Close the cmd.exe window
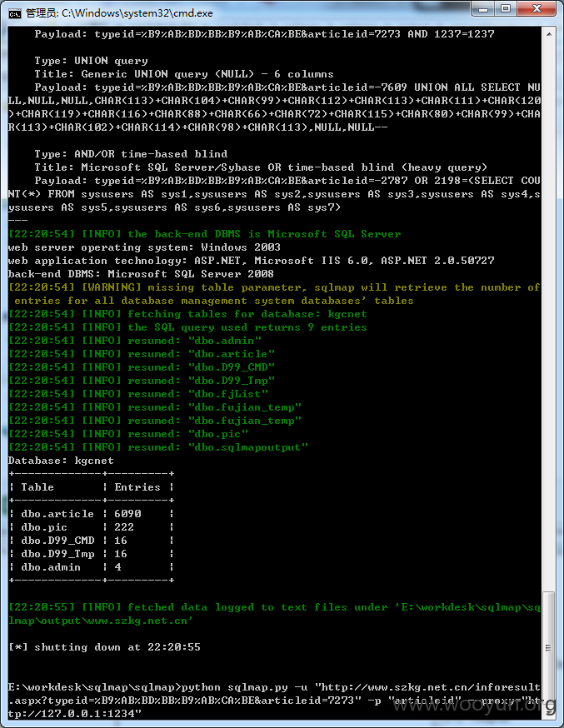 point(537,8)
